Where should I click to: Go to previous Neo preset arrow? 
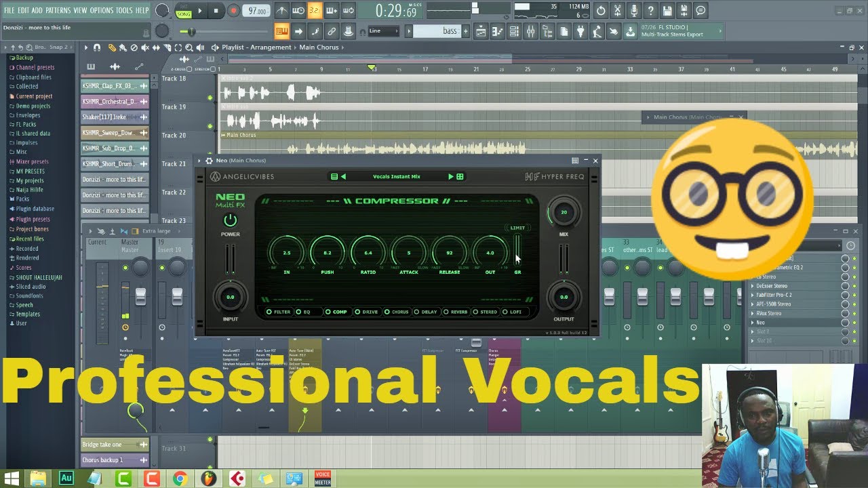tap(343, 177)
